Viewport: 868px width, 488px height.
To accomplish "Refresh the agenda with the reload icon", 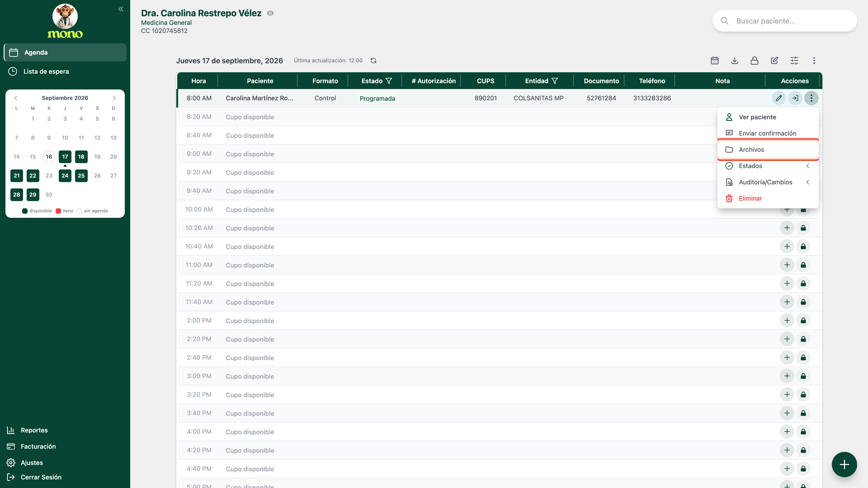I will click(373, 61).
